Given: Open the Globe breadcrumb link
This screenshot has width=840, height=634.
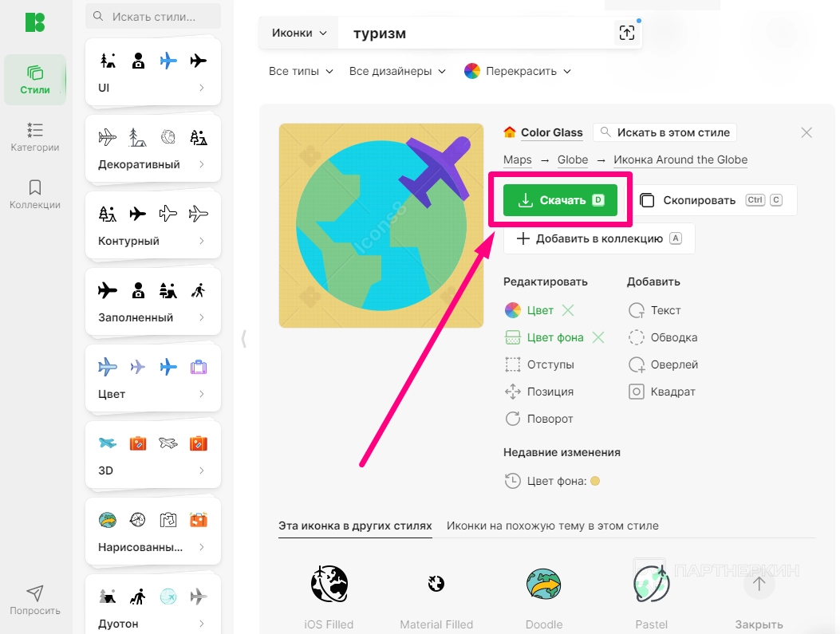Looking at the screenshot, I should pyautogui.click(x=573, y=159).
